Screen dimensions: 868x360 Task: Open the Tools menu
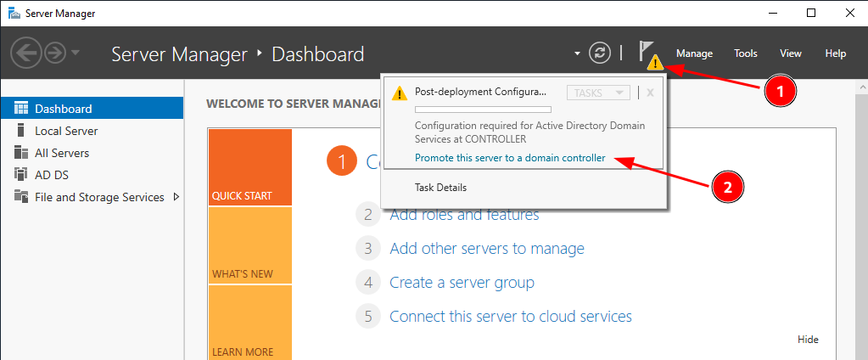(746, 53)
